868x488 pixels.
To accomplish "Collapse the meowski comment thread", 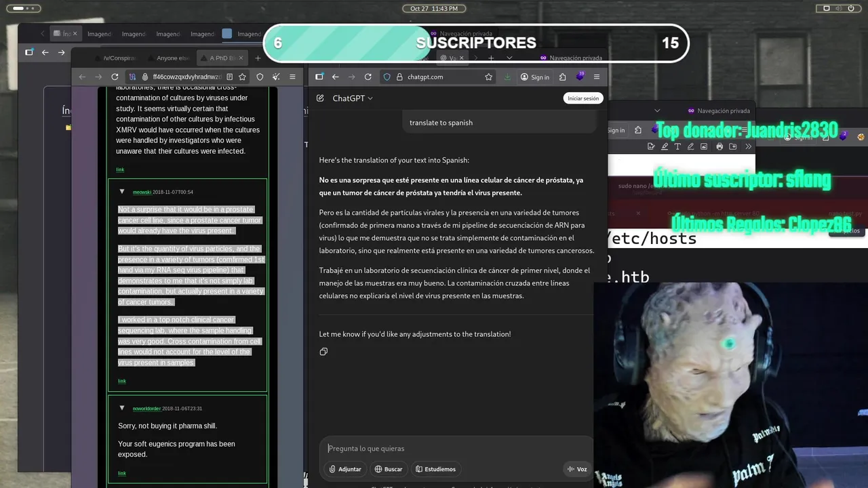I will tap(122, 192).
